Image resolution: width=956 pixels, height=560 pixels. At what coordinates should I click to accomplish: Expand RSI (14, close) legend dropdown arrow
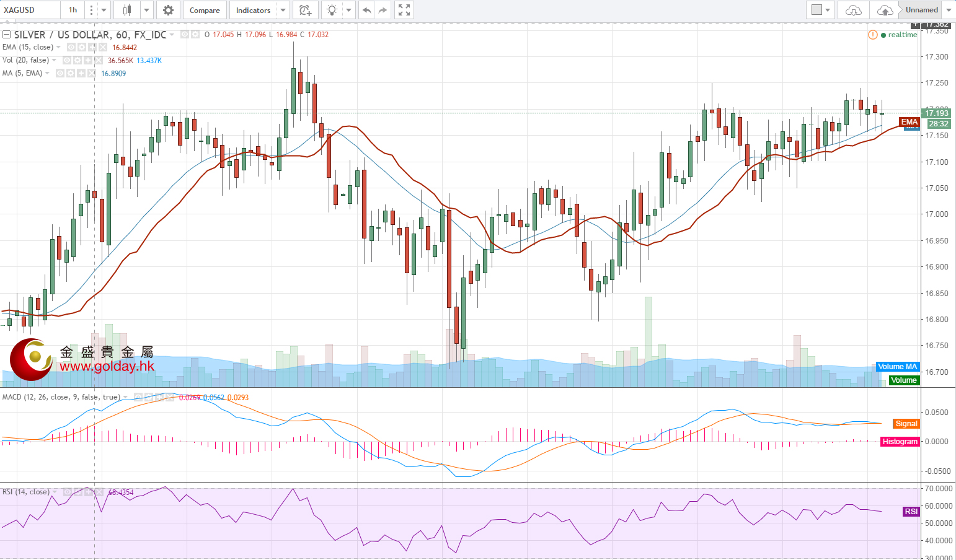click(x=55, y=492)
